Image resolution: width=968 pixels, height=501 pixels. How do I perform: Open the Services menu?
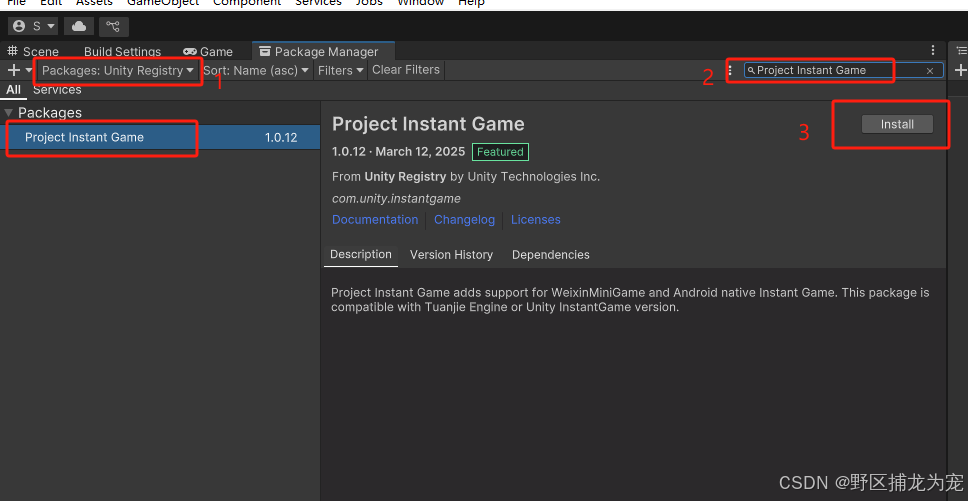(x=318, y=3)
